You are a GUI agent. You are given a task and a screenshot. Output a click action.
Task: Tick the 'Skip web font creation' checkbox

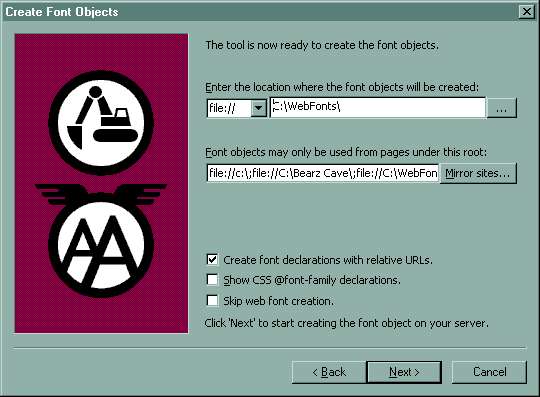click(212, 301)
